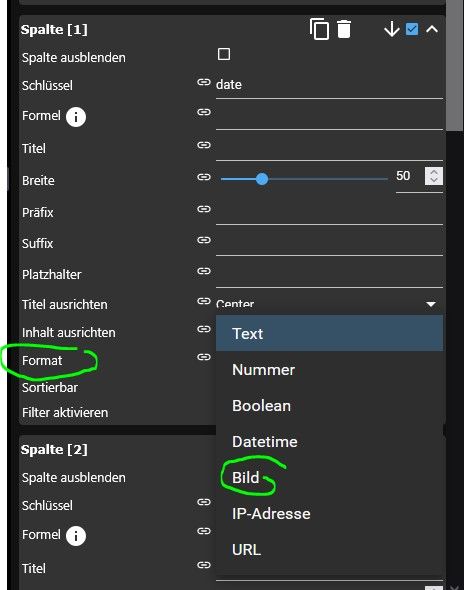Click link icon next to Schlüssel field

(x=204, y=82)
